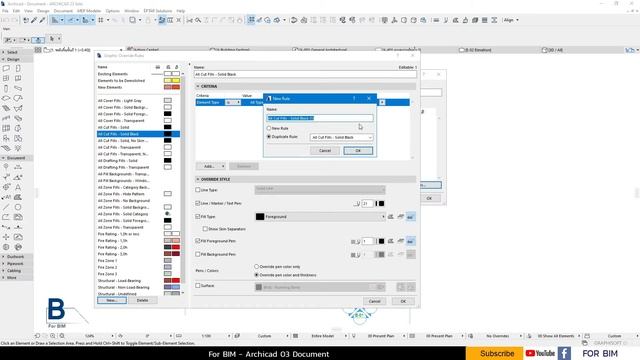Click fill type cut-fill icon beside Foreground
The height and width of the screenshot is (360, 640).
[391, 217]
